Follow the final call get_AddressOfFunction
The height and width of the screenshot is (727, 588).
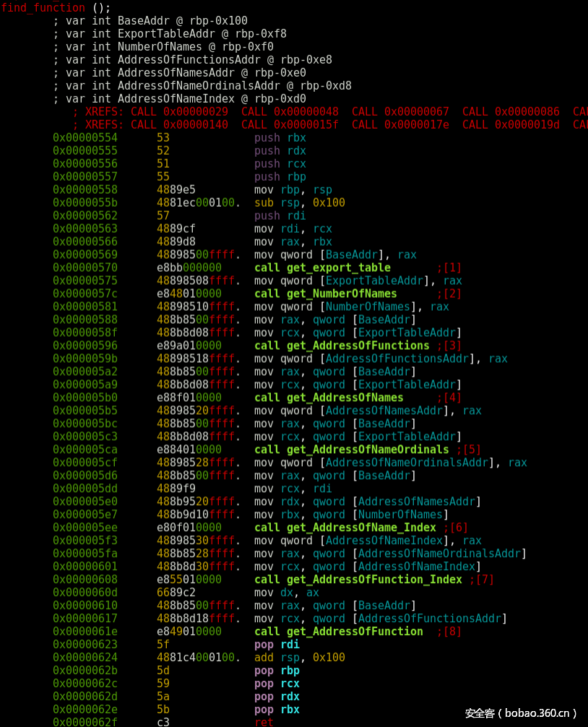339,632
